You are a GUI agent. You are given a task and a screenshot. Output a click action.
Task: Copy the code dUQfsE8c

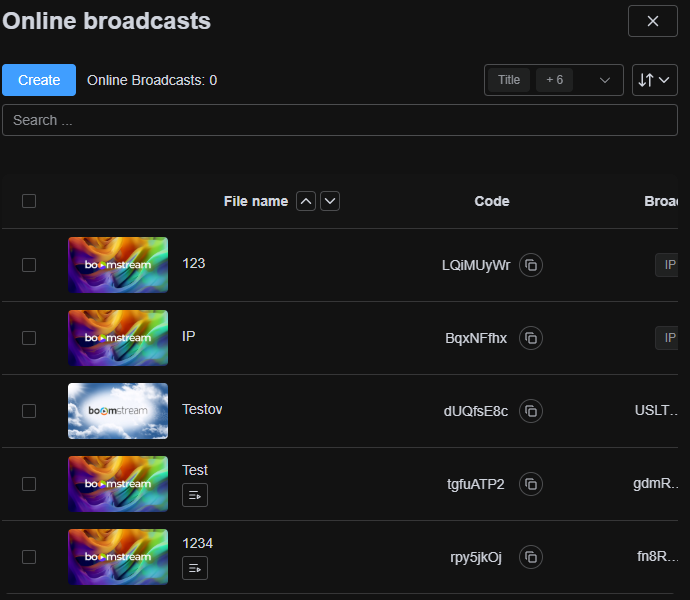click(x=531, y=411)
